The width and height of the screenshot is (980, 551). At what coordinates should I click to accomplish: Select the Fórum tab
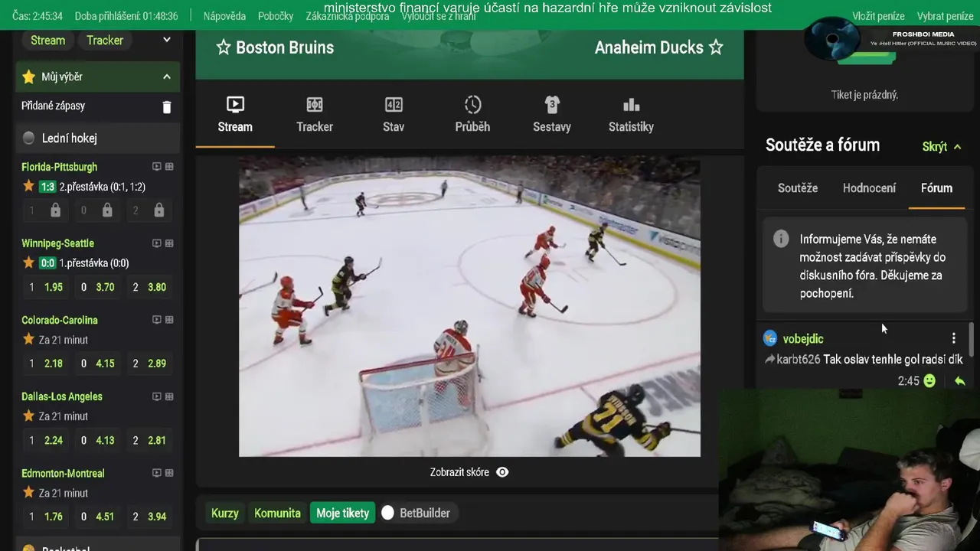[936, 188]
